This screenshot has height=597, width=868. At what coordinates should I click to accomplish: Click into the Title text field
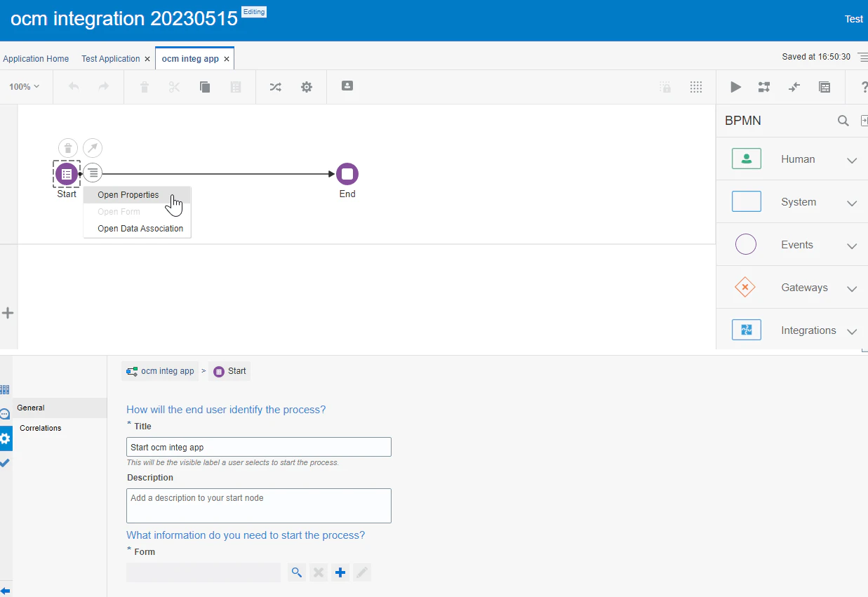coord(259,447)
